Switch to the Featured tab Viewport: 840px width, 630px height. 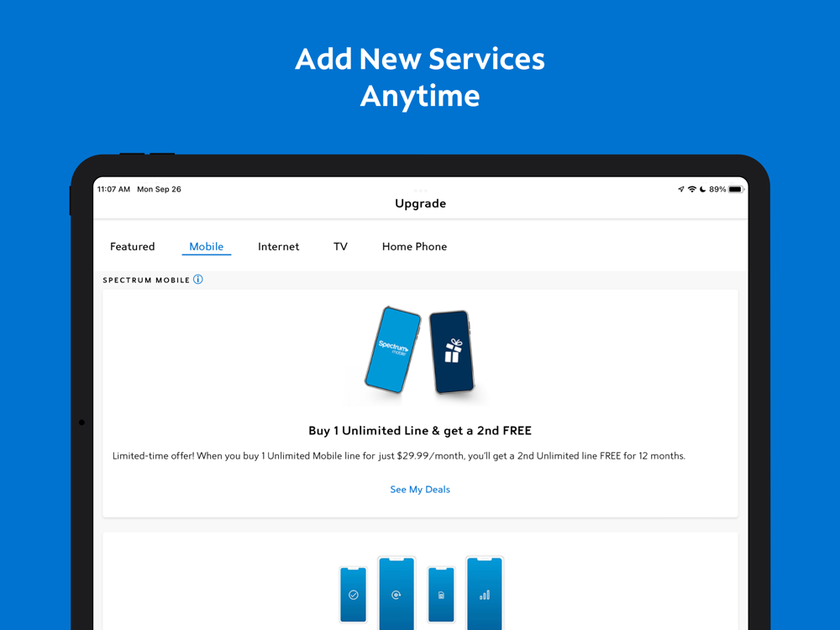click(133, 246)
